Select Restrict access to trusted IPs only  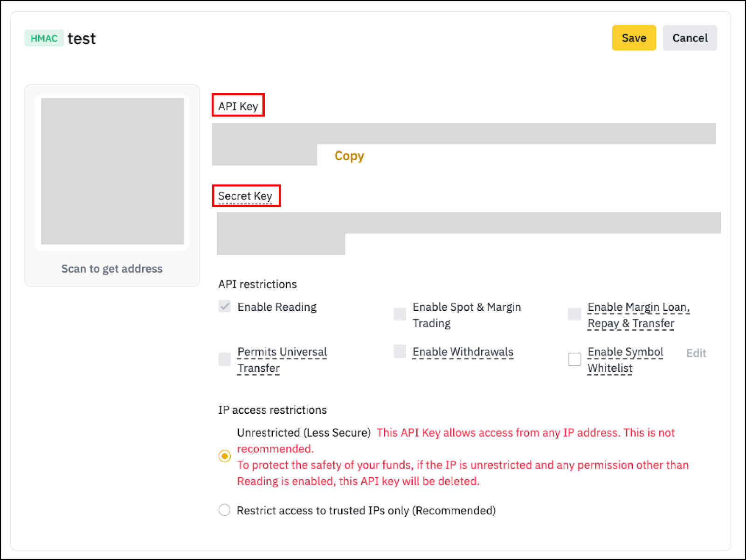225,510
